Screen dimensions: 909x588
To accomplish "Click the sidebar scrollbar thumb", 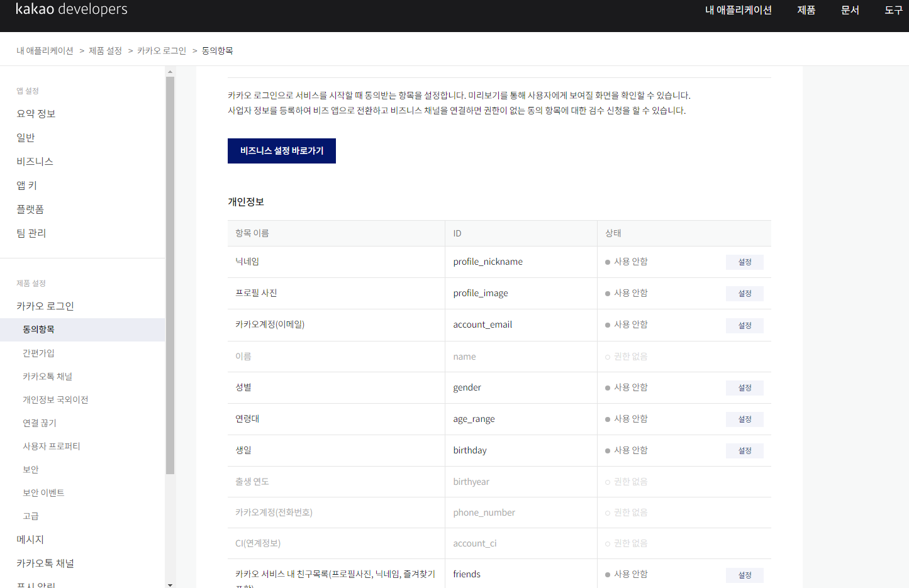I will 170,275.
